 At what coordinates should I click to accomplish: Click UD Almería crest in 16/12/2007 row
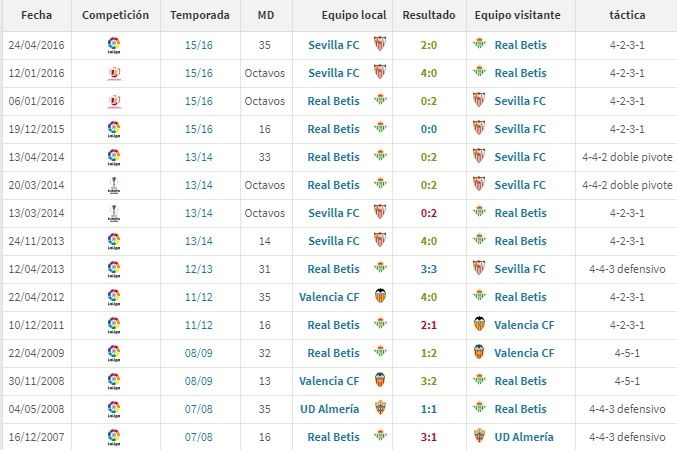(479, 437)
